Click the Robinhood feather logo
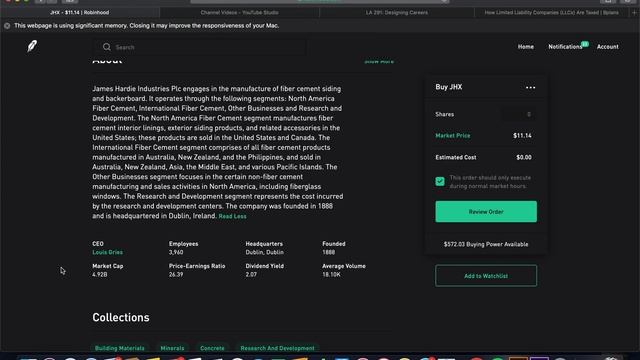 coord(32,46)
